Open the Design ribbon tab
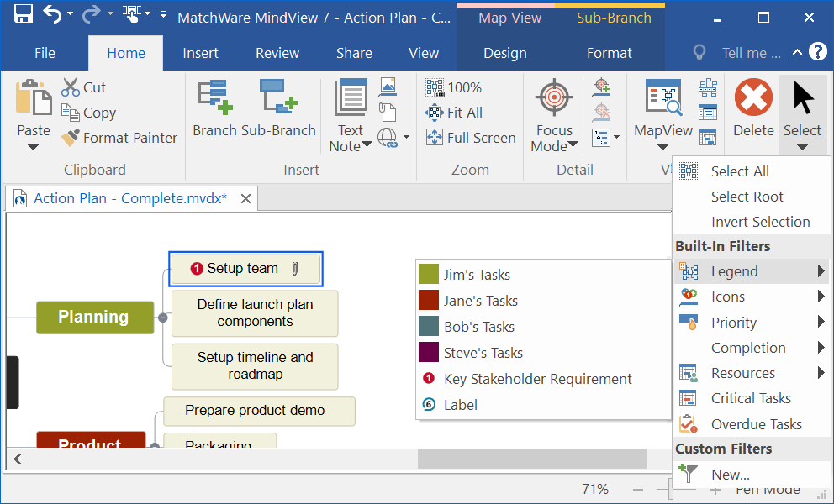The width and height of the screenshot is (834, 504). 504,53
